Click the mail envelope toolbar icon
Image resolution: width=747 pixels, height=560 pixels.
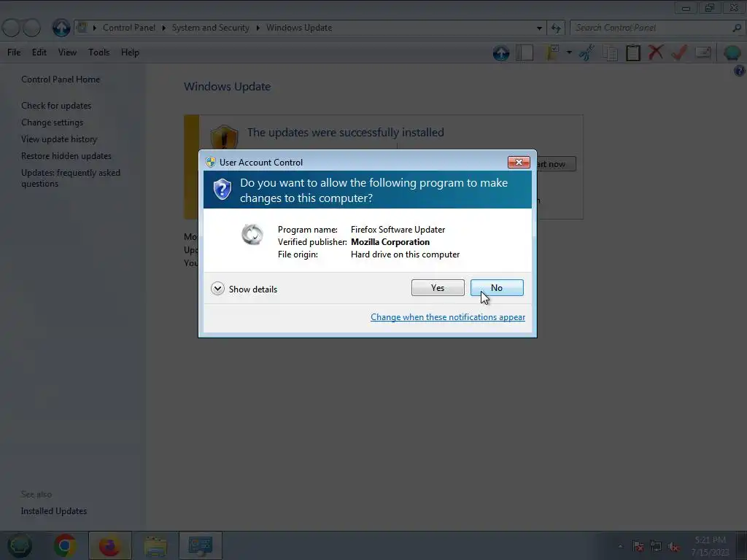[x=703, y=52]
